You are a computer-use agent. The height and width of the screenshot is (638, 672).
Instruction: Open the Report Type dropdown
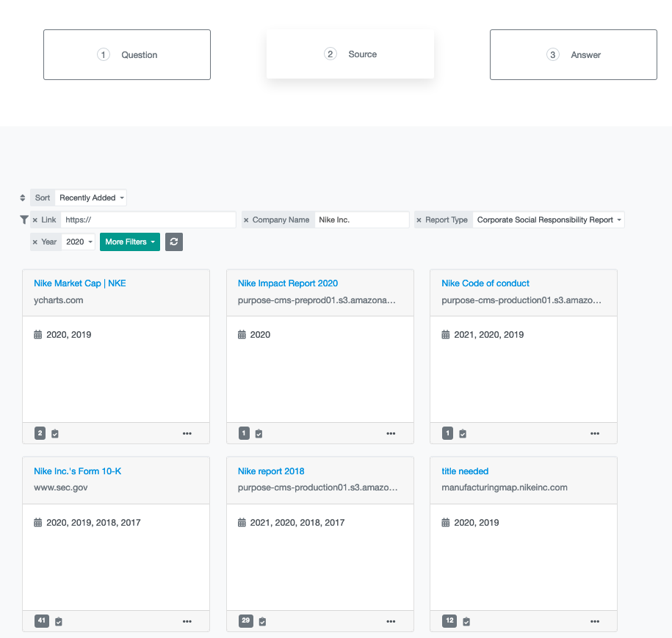click(x=549, y=220)
